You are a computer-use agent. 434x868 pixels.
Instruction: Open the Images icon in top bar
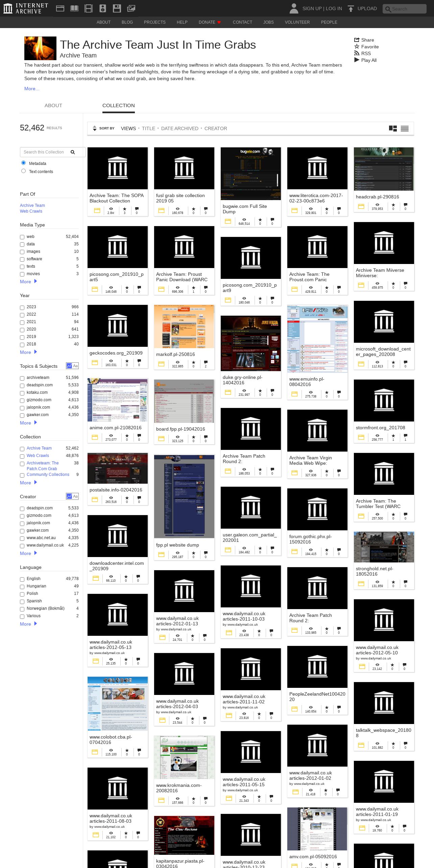[131, 8]
